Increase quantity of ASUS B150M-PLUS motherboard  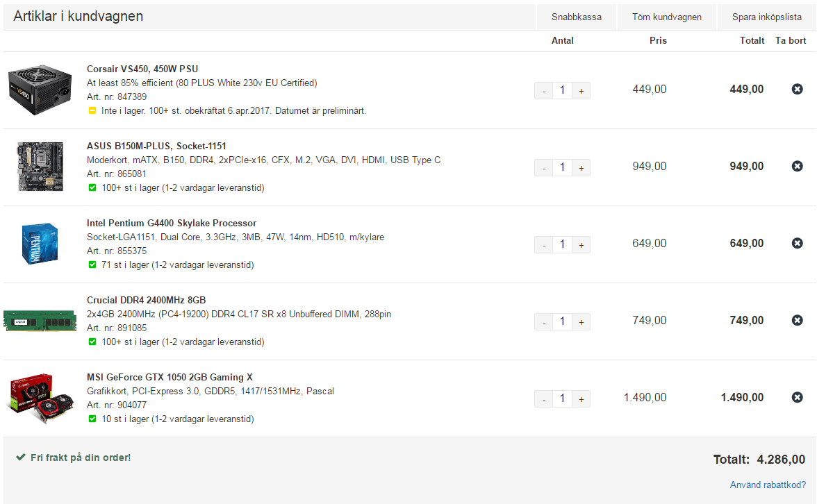[x=581, y=168]
